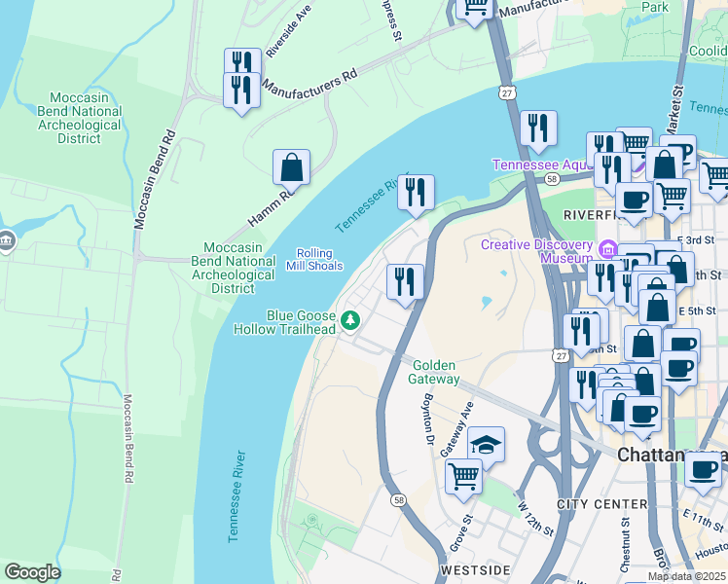Click the Creative Discovery Museum pin icon

coord(607,249)
